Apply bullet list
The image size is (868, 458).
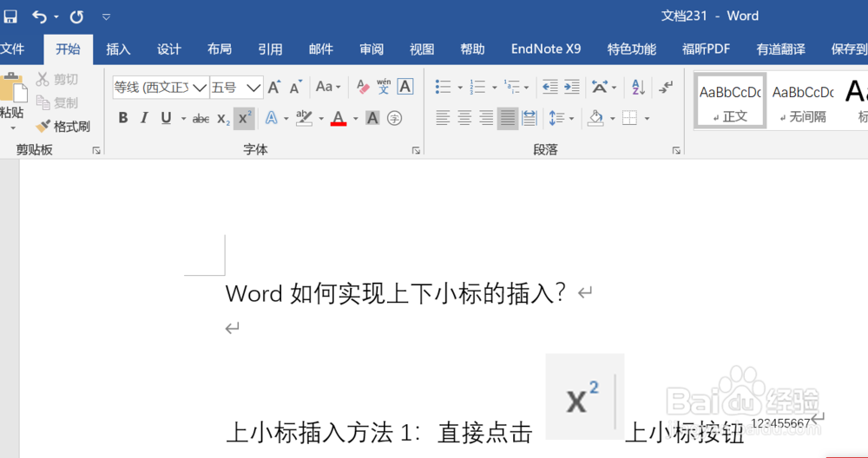click(x=443, y=87)
